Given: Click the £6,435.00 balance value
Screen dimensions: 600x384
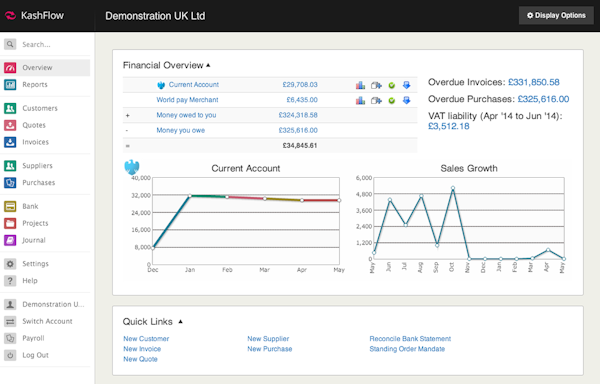Looking at the screenshot, I should [x=302, y=100].
